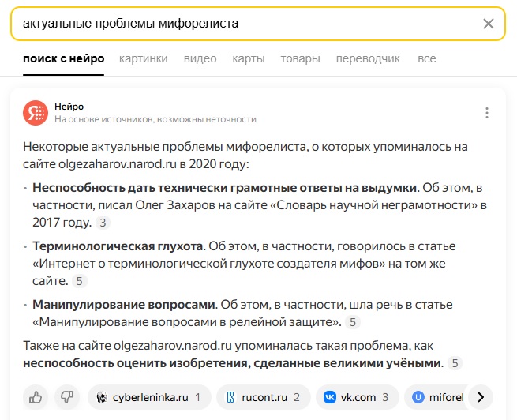Switch to the видео tab
The image size is (517, 420).
(200, 58)
